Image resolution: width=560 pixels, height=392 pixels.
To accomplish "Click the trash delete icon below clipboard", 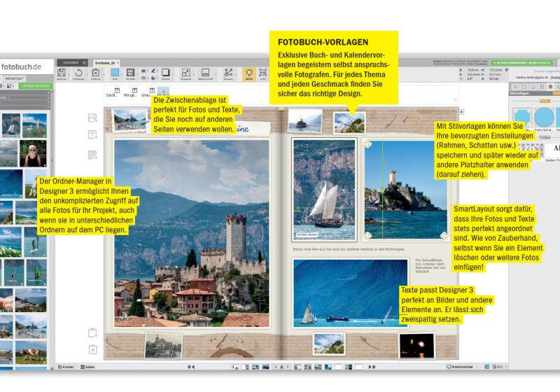I will click(92, 349).
